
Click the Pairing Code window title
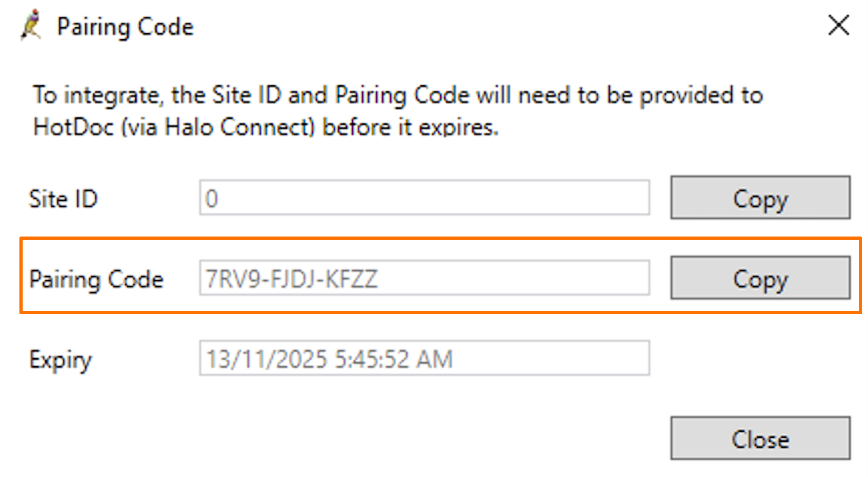pos(125,26)
